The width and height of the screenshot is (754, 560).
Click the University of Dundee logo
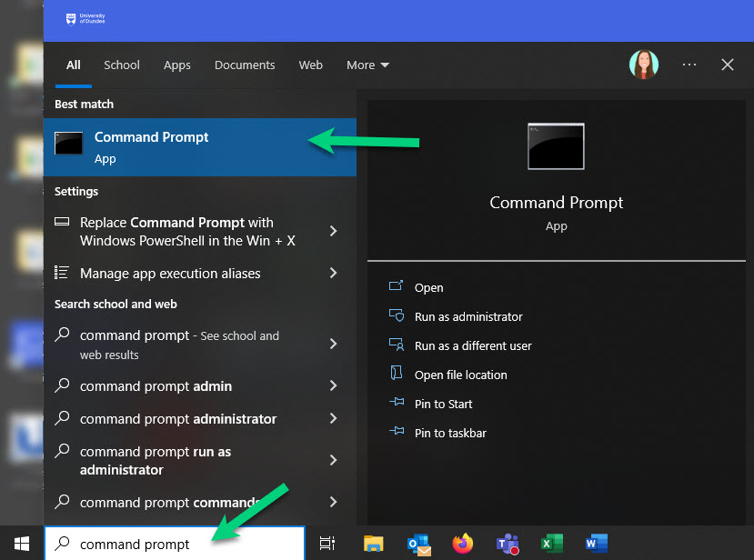tap(85, 19)
